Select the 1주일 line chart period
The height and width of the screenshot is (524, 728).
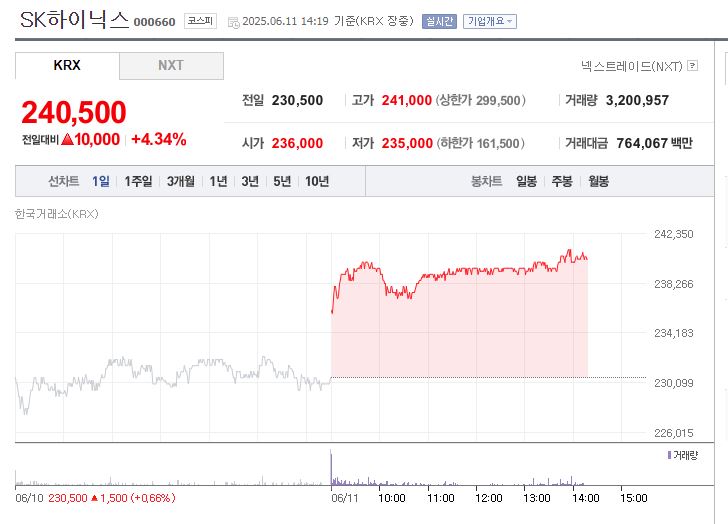click(x=138, y=181)
